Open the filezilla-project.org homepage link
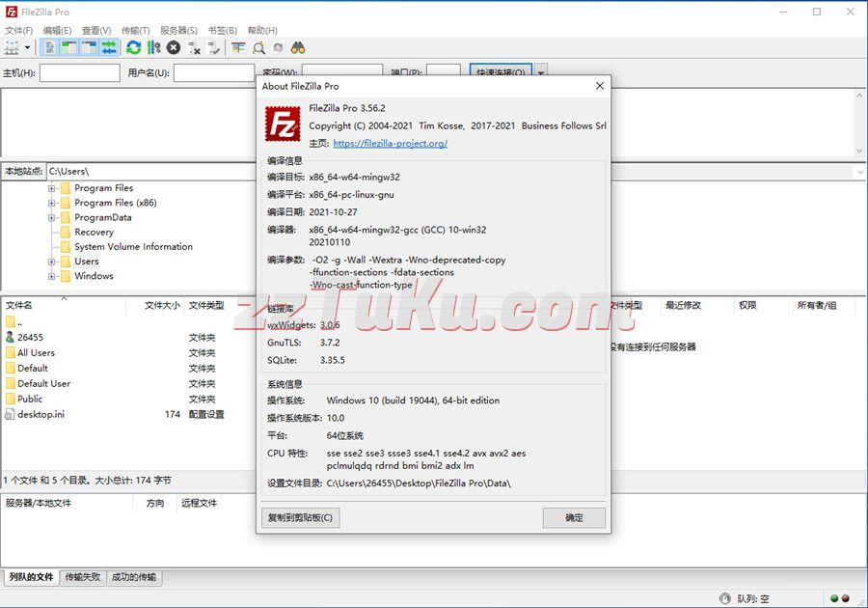This screenshot has height=608, width=868. 390,144
